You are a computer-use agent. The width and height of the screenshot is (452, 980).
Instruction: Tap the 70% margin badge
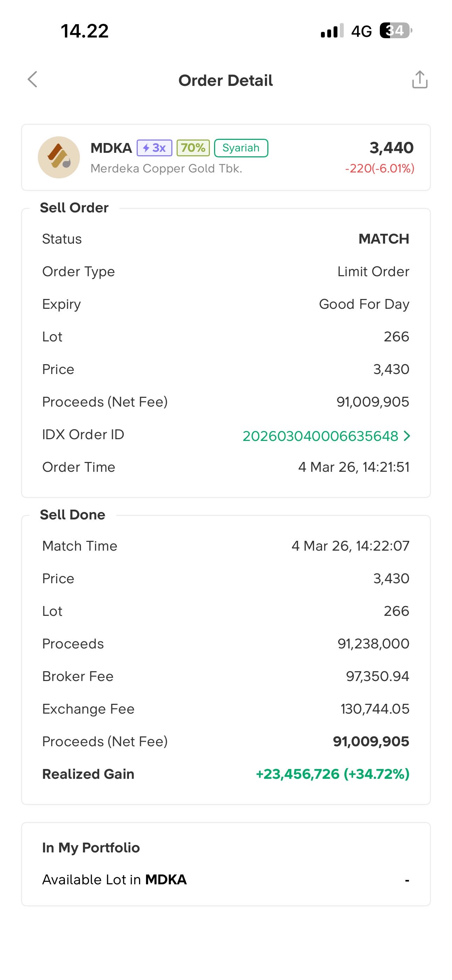point(193,148)
